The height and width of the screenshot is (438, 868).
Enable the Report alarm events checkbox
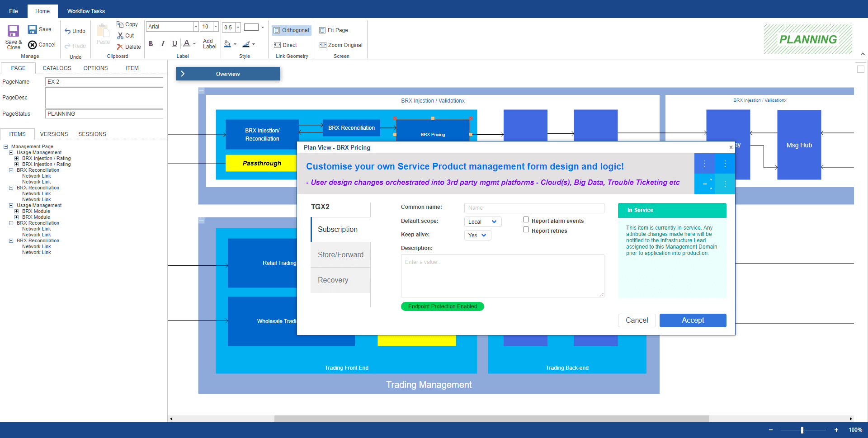(x=526, y=219)
